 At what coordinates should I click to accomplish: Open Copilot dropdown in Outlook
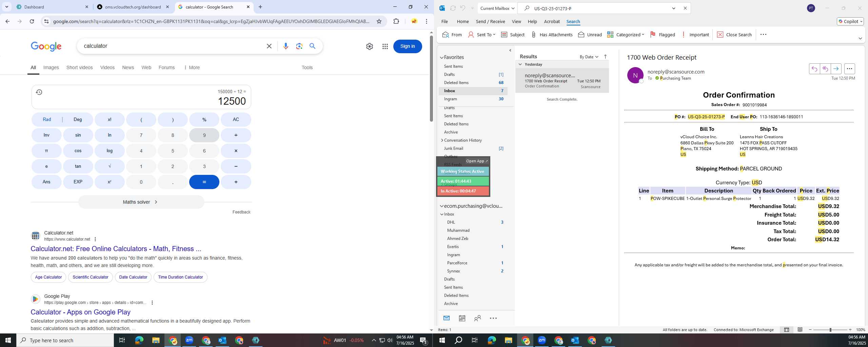(850, 21)
